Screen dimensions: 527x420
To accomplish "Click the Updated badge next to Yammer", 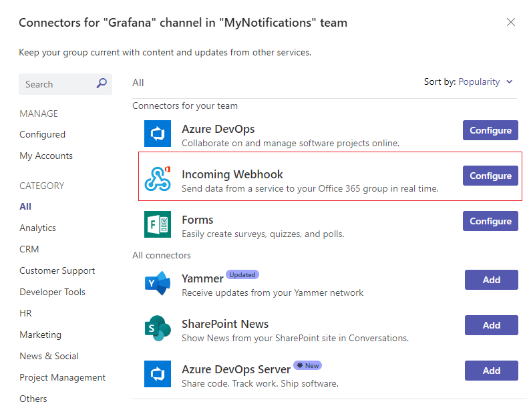I will (242, 275).
